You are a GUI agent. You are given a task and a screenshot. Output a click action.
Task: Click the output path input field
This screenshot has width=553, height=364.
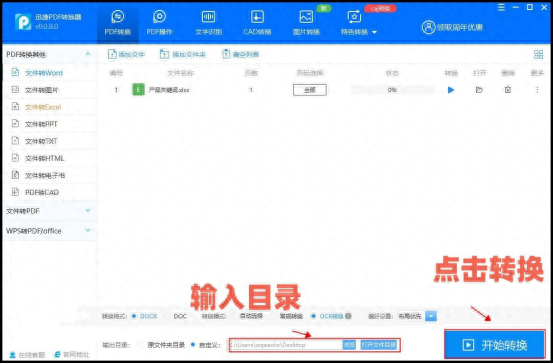pyautogui.click(x=286, y=345)
